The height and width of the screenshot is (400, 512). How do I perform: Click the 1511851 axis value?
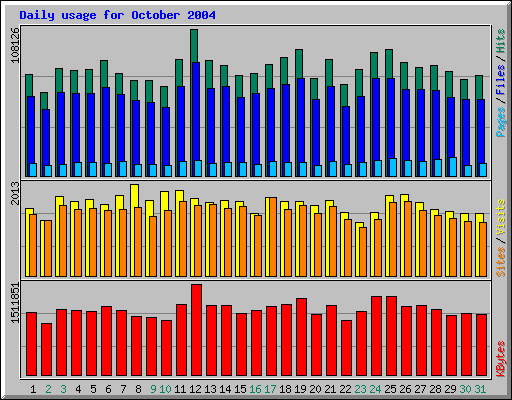point(15,303)
